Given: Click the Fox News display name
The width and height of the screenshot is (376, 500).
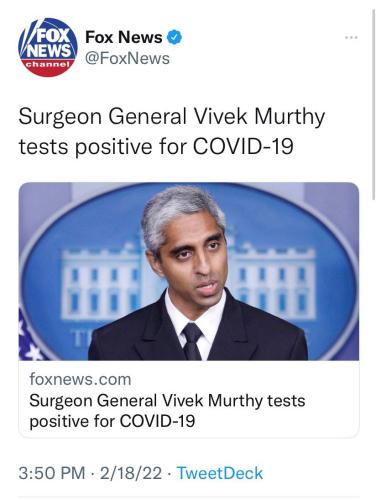Looking at the screenshot, I should [x=124, y=37].
